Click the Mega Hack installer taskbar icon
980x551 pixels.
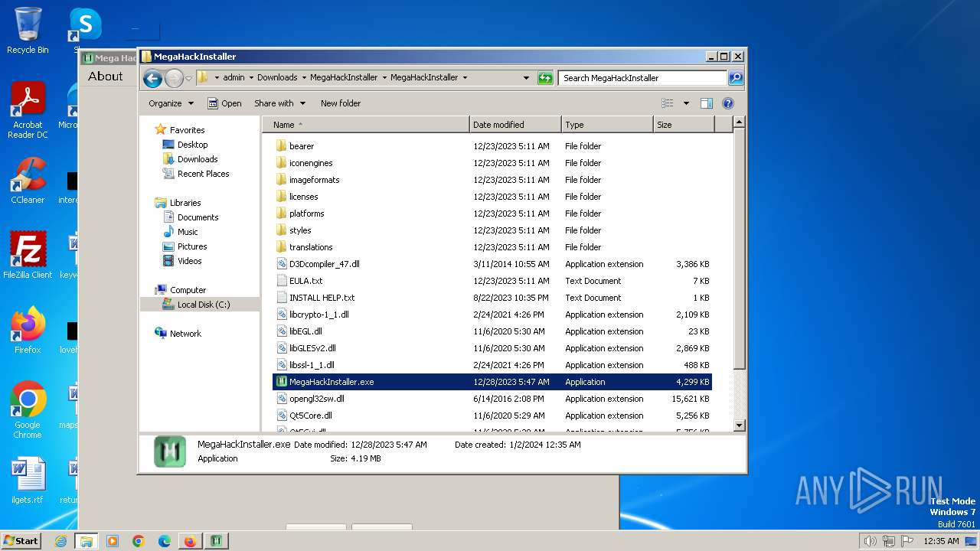217,541
